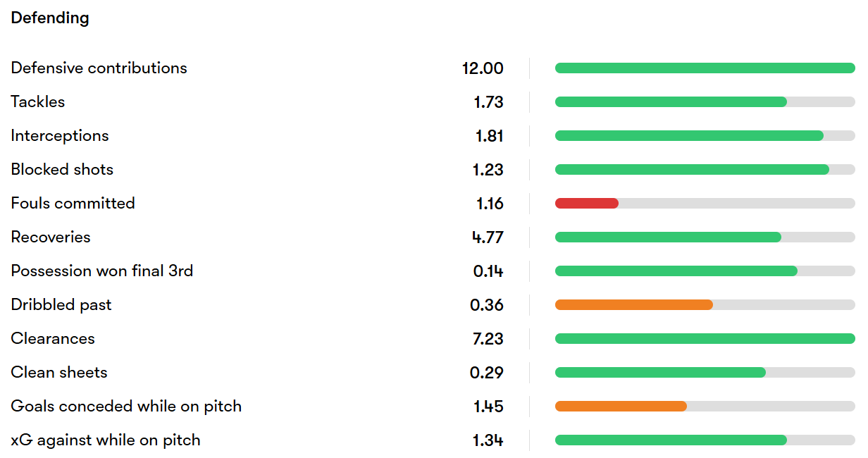868x458 pixels.
Task: Select the Recoveries stat row label
Action: [51, 237]
